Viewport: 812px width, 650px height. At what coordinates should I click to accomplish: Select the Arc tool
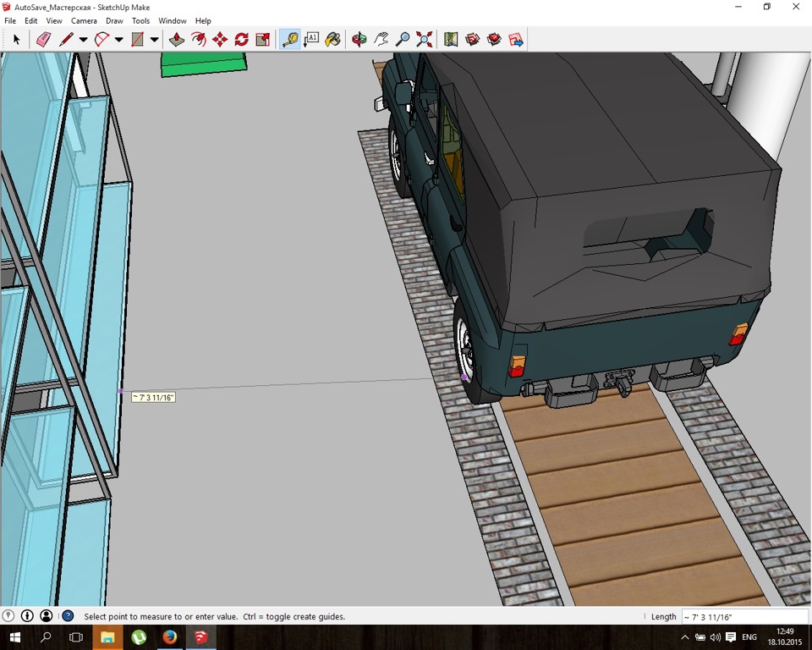pyautogui.click(x=102, y=40)
